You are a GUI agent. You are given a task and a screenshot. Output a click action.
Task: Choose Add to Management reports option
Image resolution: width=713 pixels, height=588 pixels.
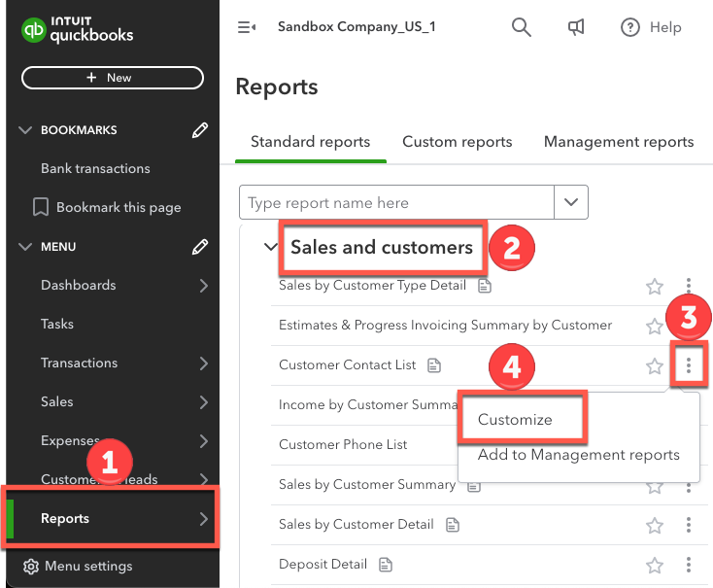(x=578, y=455)
